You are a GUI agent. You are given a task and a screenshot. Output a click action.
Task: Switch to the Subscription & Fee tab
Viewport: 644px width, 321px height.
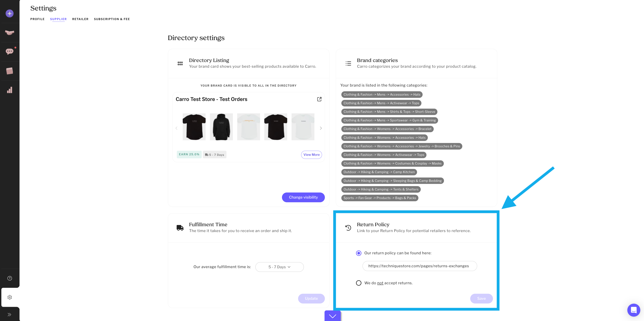click(x=112, y=19)
